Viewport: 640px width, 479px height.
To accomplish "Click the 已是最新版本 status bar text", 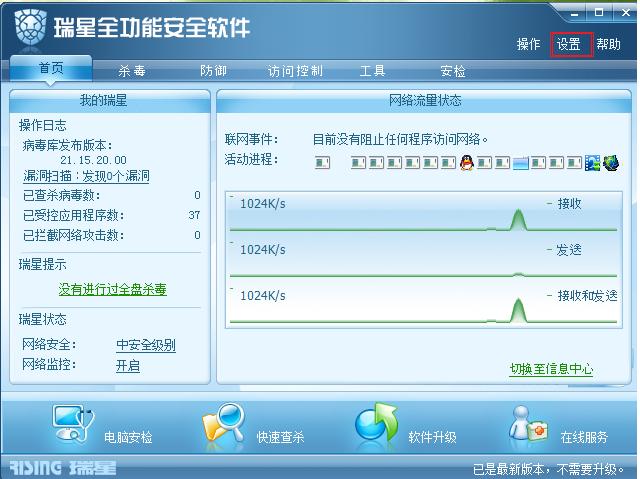I will click(x=549, y=469).
